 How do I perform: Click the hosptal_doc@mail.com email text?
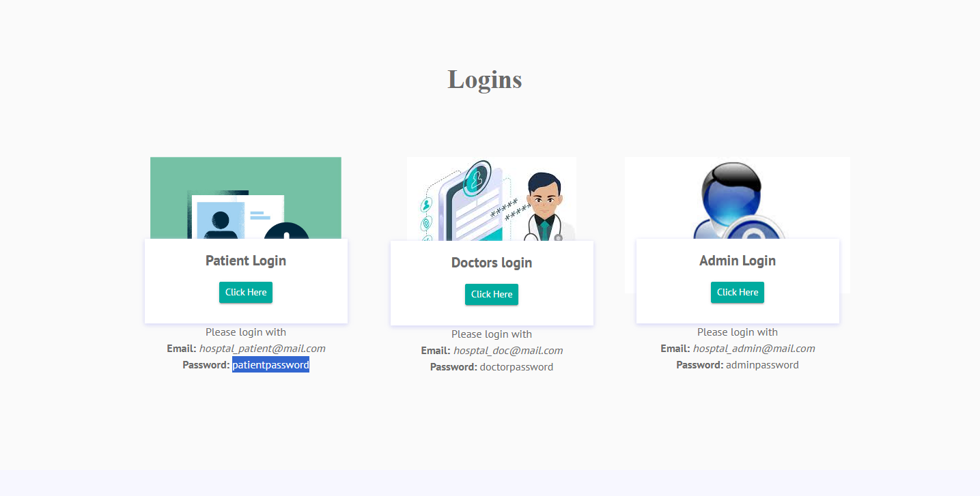pyautogui.click(x=508, y=351)
